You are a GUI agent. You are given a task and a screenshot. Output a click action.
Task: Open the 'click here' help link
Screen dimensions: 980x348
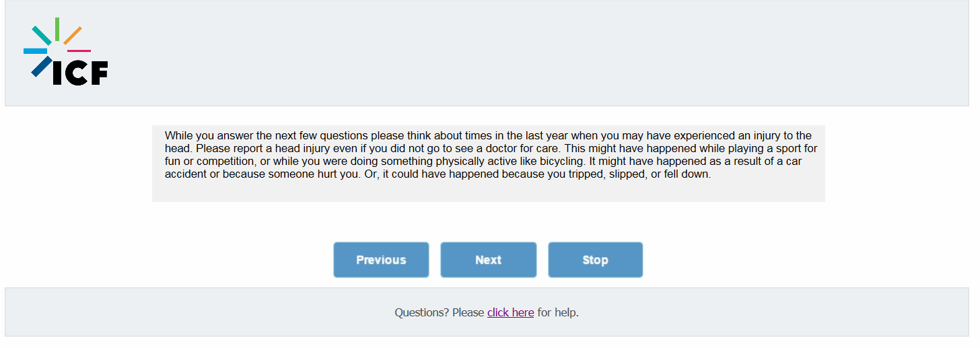[x=510, y=312]
